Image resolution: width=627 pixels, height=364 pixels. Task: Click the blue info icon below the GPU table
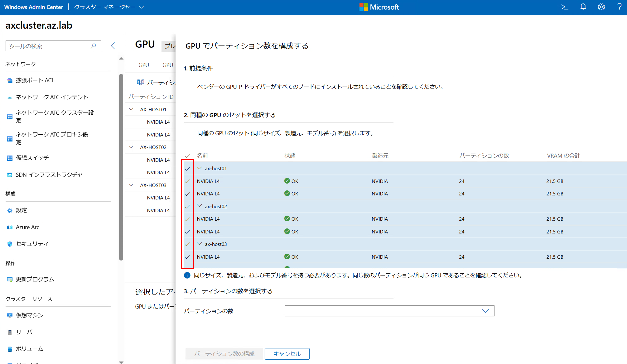pyautogui.click(x=187, y=275)
